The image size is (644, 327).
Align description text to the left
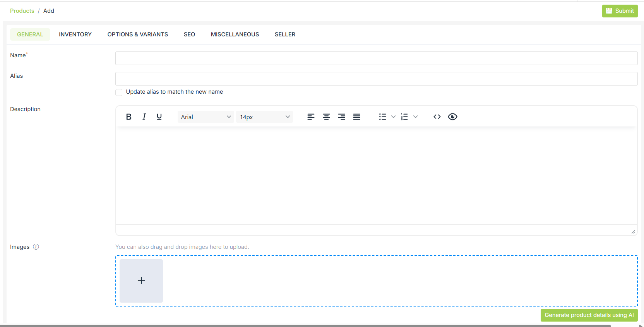point(311,117)
